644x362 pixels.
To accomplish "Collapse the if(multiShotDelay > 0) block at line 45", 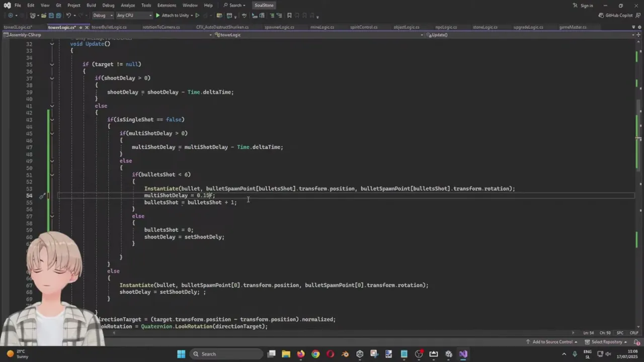I will [52, 133].
